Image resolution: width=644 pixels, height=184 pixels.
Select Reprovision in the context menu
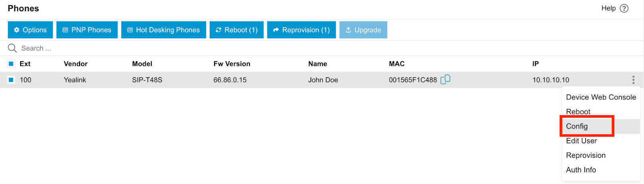pos(586,155)
